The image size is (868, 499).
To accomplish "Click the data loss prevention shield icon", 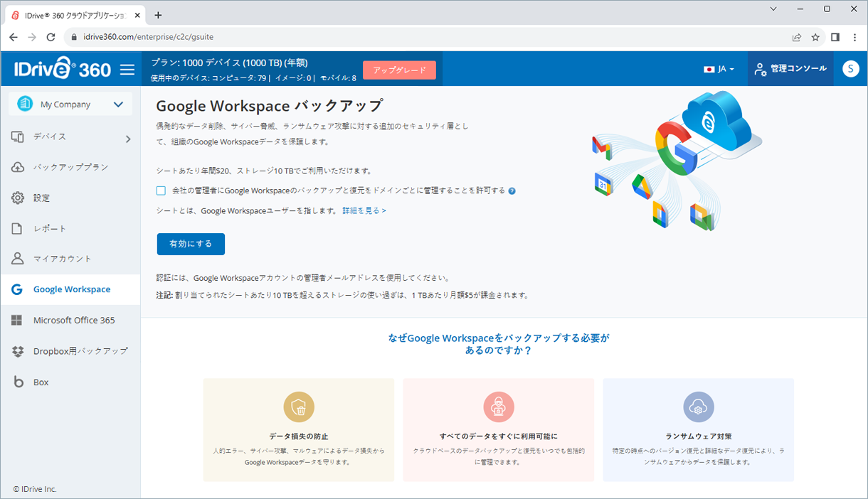I will (299, 407).
